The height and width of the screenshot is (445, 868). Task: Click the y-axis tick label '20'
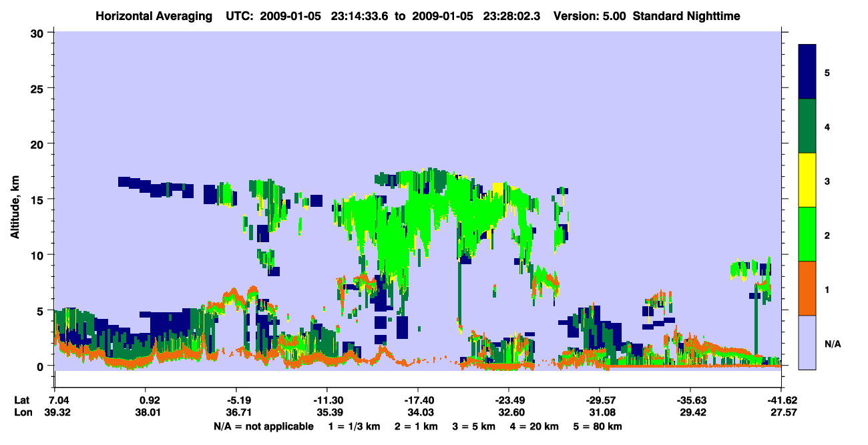click(x=38, y=144)
